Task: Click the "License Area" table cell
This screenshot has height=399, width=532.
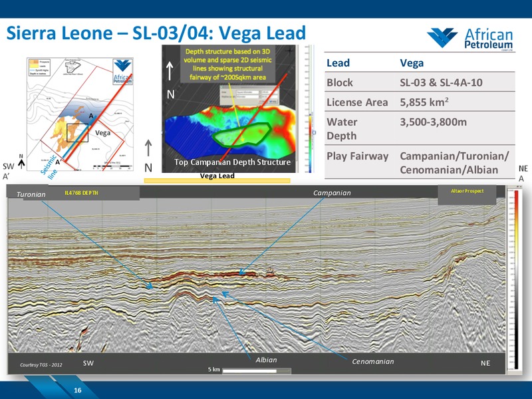Action: pos(357,102)
